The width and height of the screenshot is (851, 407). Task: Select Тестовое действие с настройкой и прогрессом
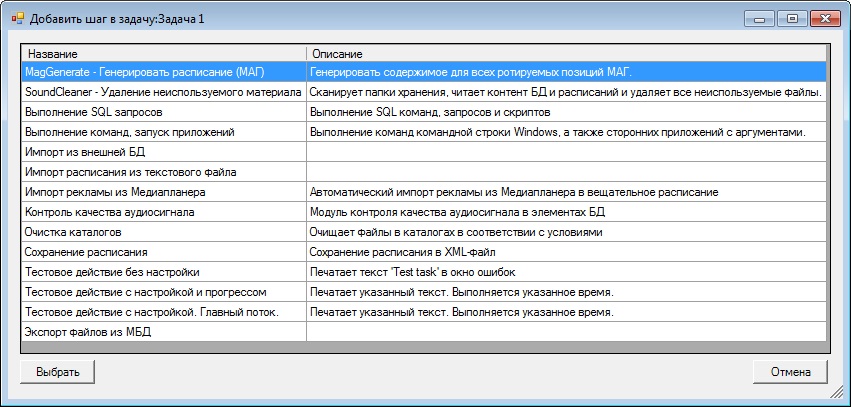coord(424,292)
